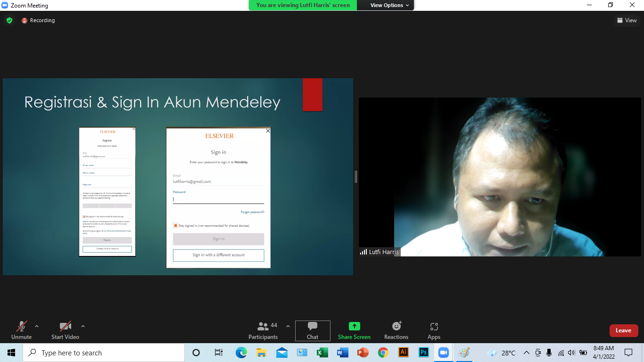Click the green encryption shield icon

tap(9, 20)
